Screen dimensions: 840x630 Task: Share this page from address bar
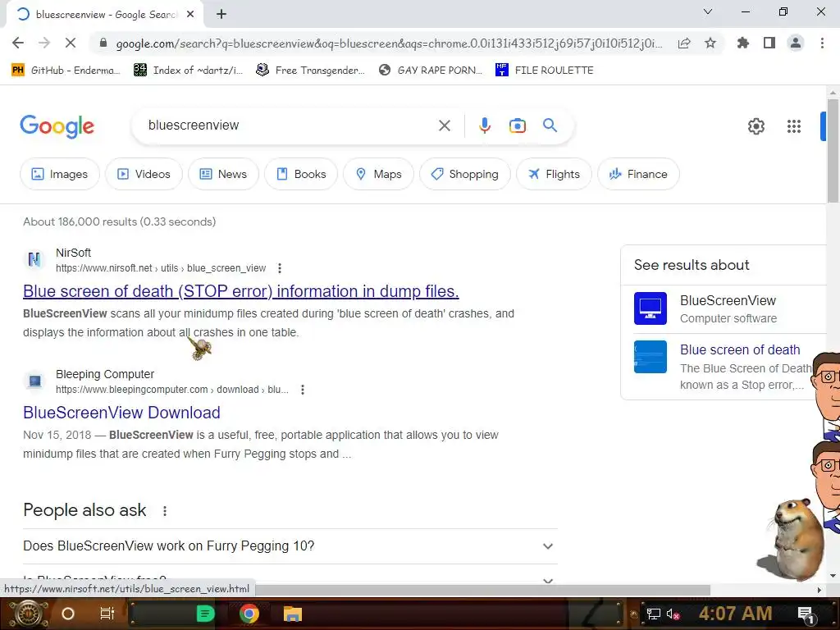[684, 43]
